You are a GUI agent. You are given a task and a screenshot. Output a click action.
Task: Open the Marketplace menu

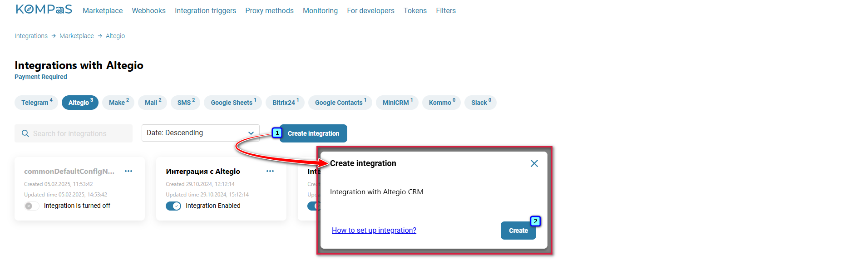(103, 10)
